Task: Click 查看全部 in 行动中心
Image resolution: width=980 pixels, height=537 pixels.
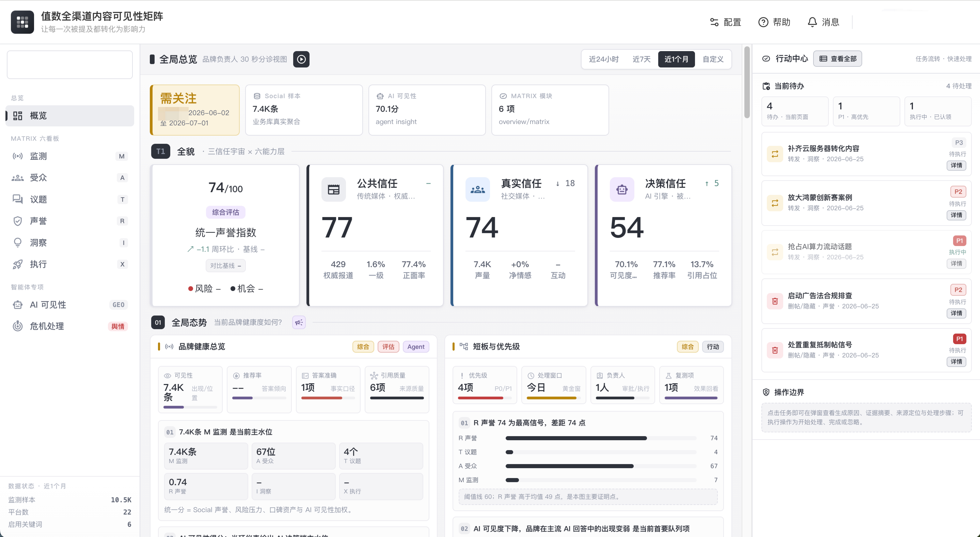Action: pyautogui.click(x=837, y=59)
